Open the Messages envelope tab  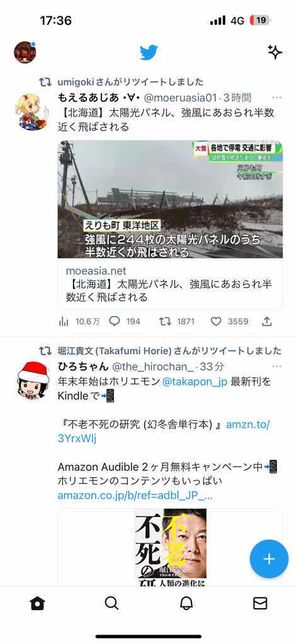pyautogui.click(x=260, y=603)
